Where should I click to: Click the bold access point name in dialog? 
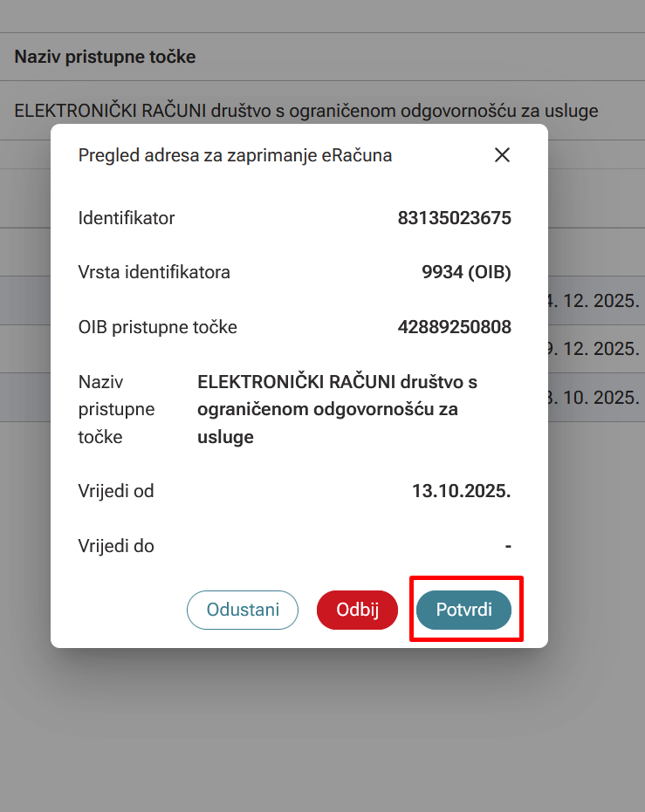(x=337, y=409)
